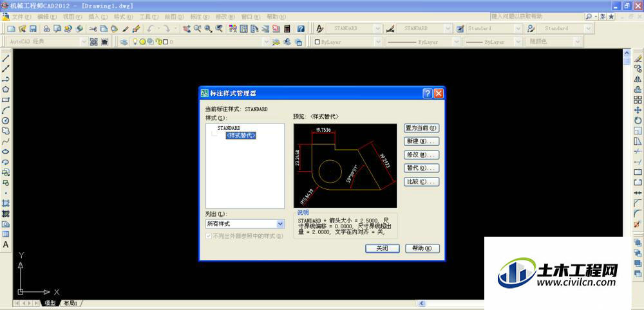The image size is (644, 310).
Task: Select the Multiline Text A tool
Action: coord(6,244)
